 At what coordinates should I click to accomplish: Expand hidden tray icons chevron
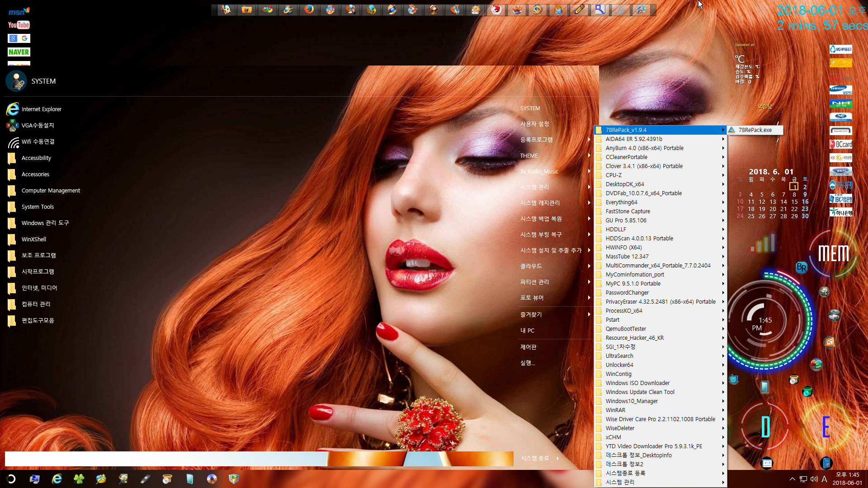point(793,479)
